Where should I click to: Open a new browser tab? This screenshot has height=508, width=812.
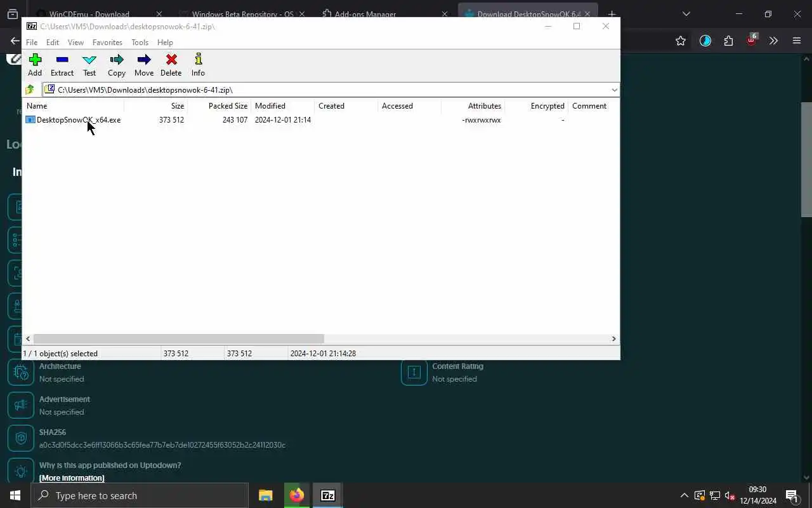pos(612,14)
